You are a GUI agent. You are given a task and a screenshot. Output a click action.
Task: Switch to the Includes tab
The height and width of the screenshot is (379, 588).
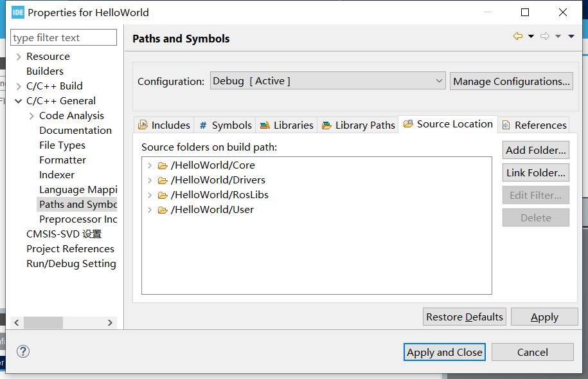coord(165,125)
